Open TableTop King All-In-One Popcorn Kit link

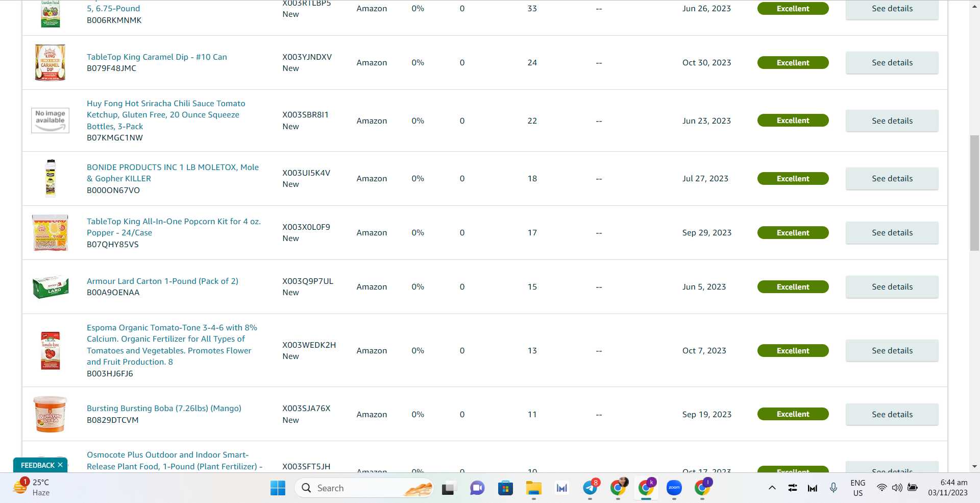tap(174, 227)
